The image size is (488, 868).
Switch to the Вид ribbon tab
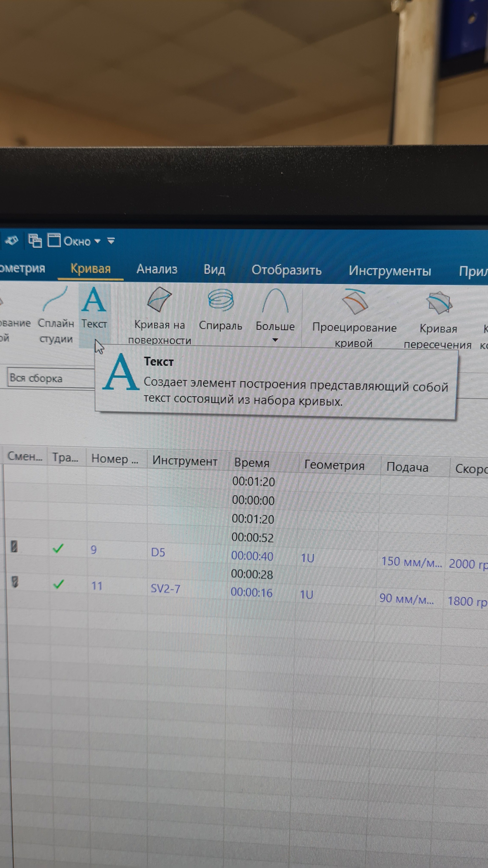(x=215, y=270)
